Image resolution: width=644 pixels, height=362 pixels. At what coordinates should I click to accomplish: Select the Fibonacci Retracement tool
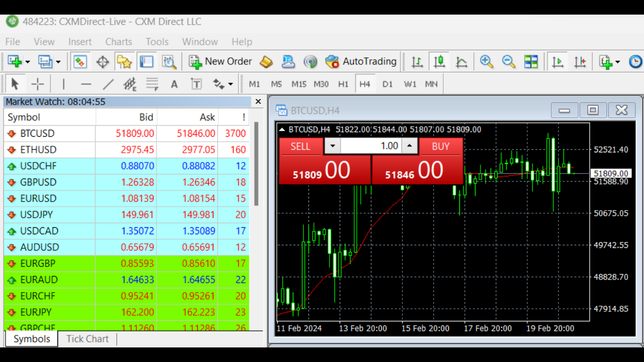coord(152,84)
